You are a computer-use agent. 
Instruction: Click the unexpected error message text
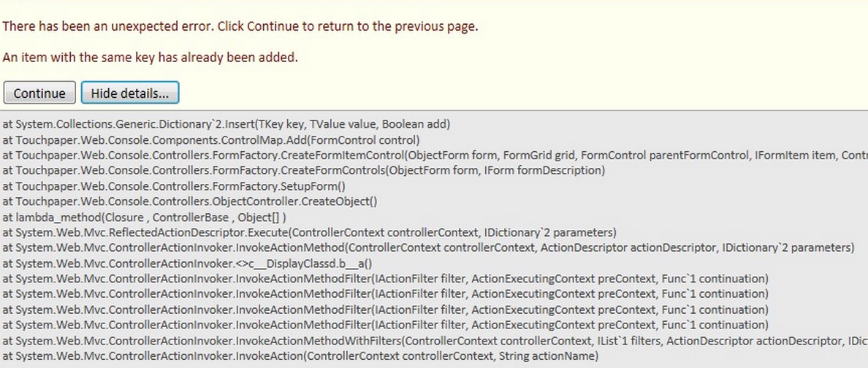[240, 27]
